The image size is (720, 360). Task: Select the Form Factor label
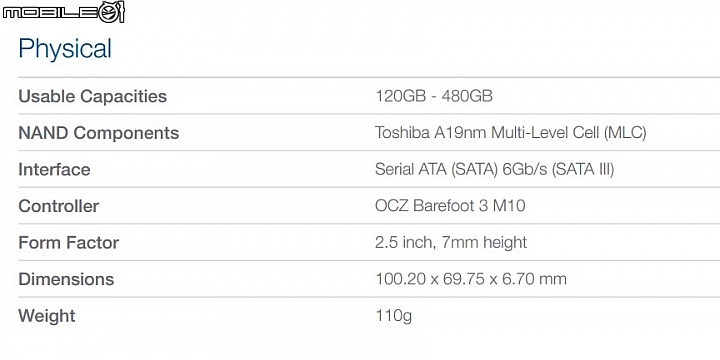68,242
